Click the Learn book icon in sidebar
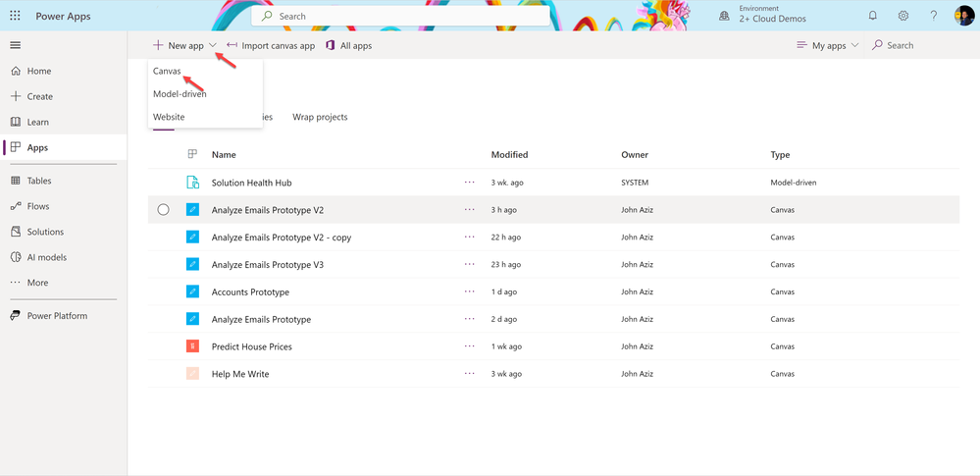980x476 pixels. pos(17,122)
